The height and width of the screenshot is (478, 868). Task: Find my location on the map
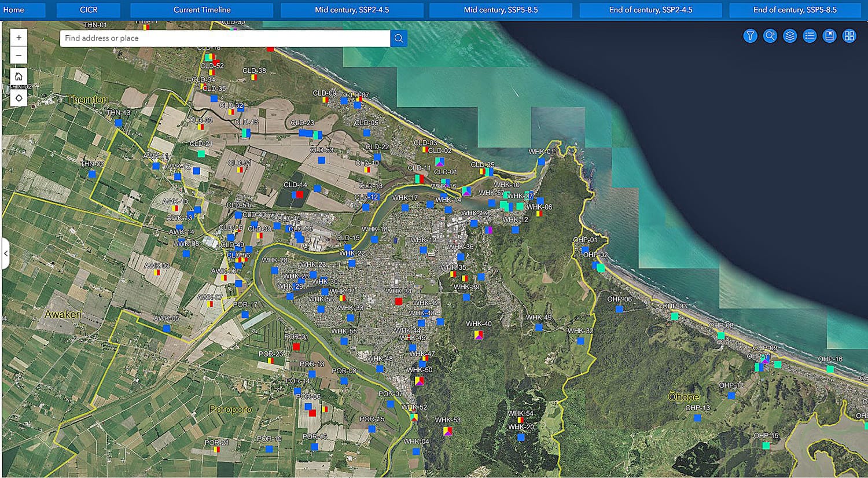(19, 98)
